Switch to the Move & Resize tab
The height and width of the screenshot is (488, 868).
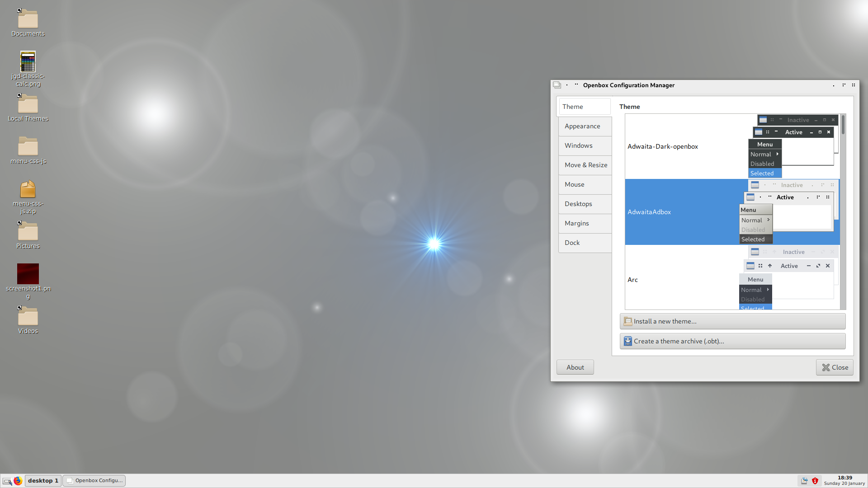coord(585,165)
